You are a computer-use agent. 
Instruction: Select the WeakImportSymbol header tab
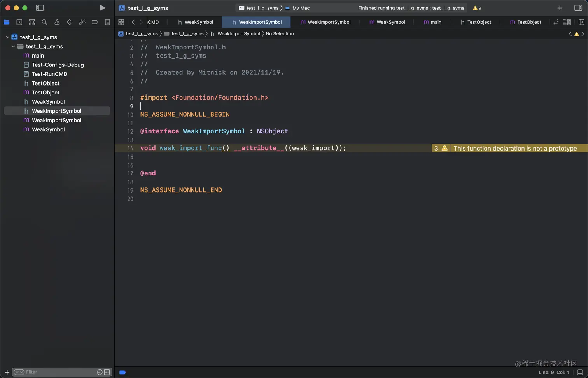(257, 22)
